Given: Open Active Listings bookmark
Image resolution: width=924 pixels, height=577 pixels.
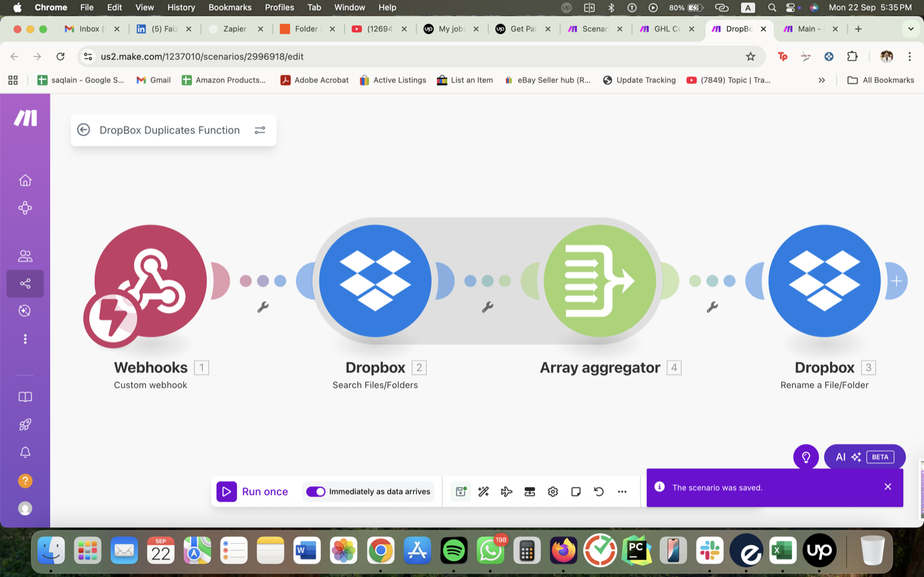Looking at the screenshot, I should (393, 80).
